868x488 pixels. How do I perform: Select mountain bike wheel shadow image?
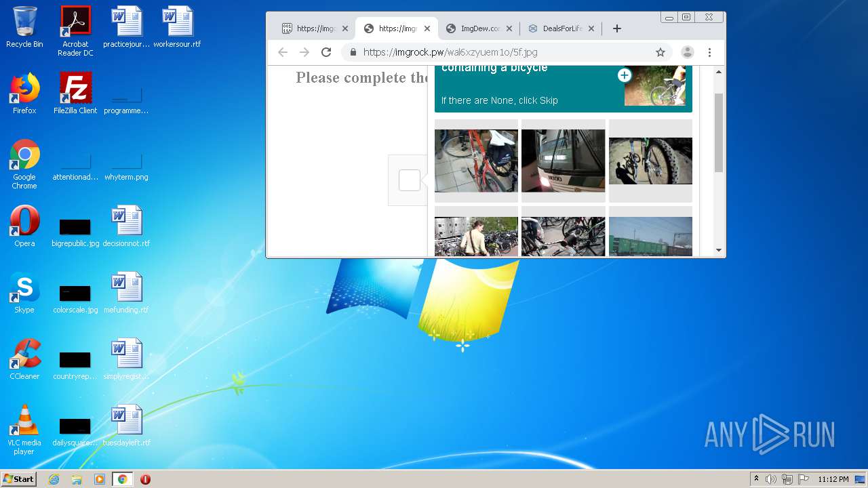(650, 161)
